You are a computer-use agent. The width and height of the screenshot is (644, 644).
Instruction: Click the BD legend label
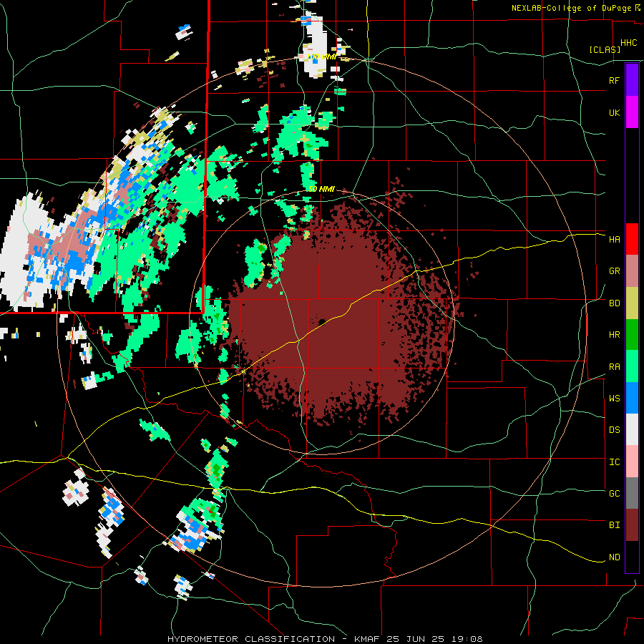(x=615, y=303)
